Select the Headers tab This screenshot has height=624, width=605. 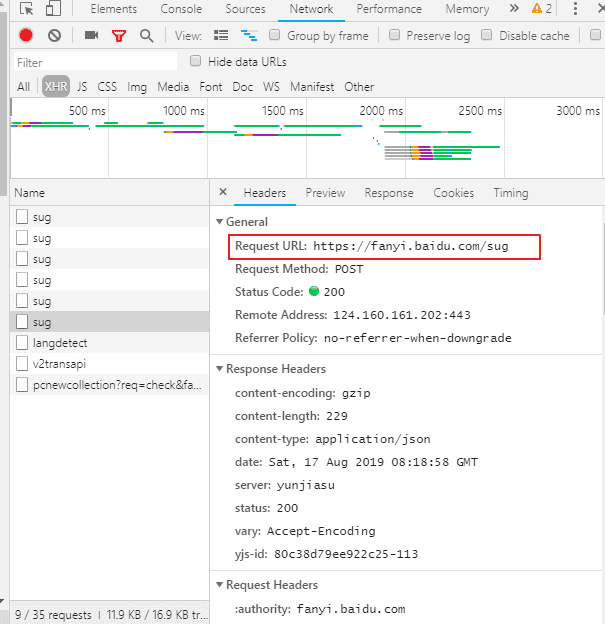(265, 193)
